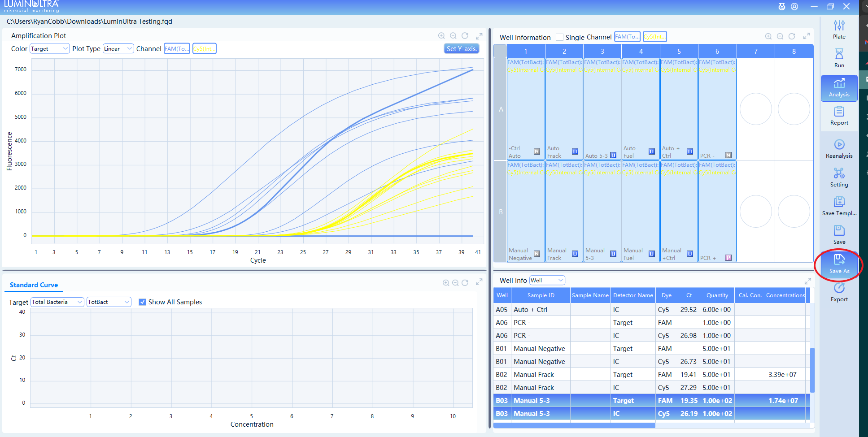
Task: Expand Amplification Plot to fullscreen
Action: pos(479,36)
